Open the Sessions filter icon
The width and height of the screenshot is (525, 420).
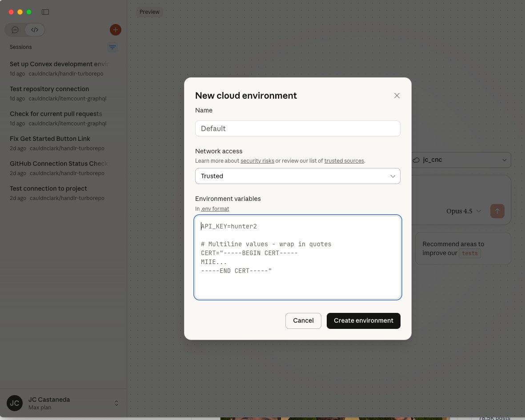pyautogui.click(x=112, y=47)
